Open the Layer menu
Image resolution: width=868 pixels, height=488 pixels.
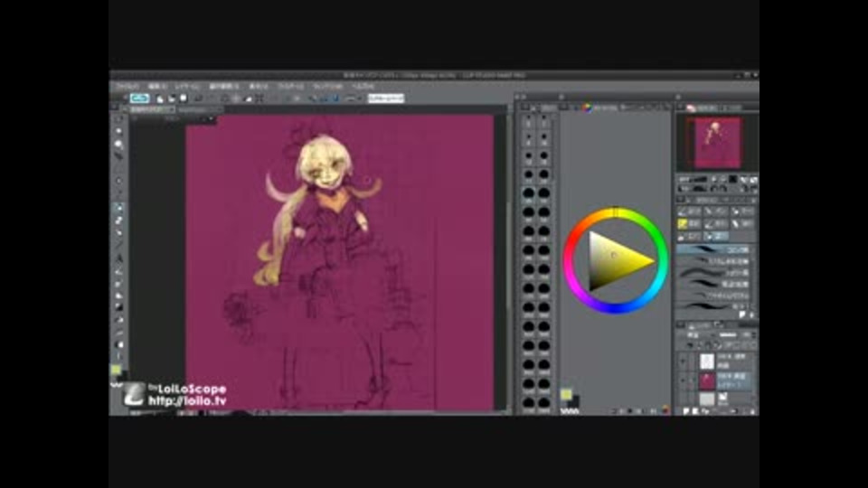pyautogui.click(x=187, y=87)
